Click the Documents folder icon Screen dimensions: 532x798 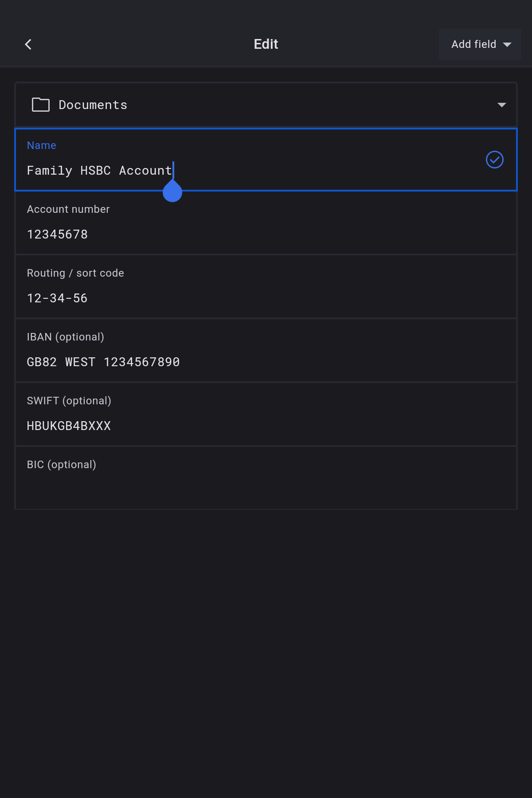(x=41, y=105)
